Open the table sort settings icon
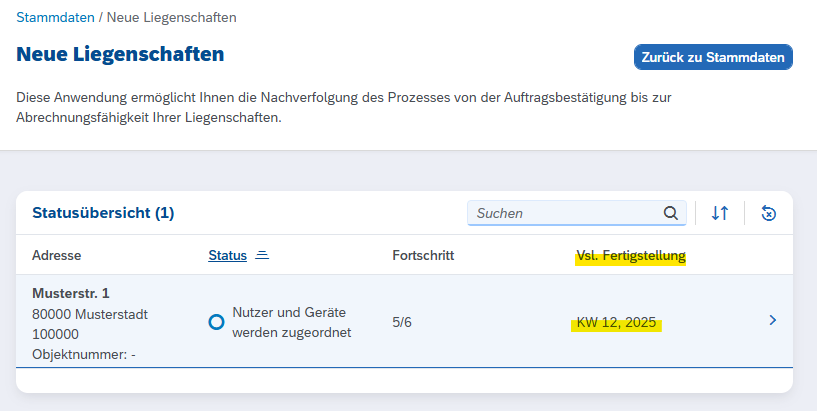The image size is (817, 411). 720,213
